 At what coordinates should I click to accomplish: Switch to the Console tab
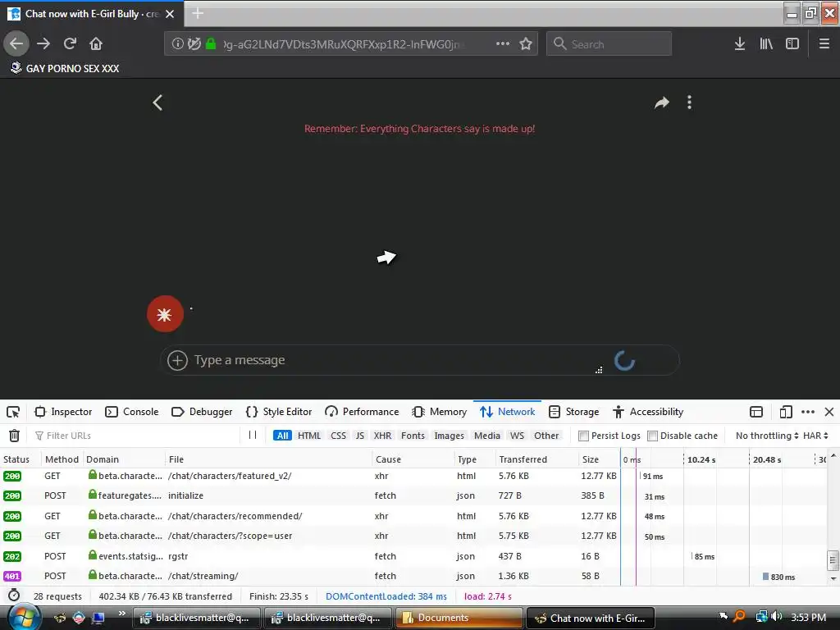click(x=132, y=412)
